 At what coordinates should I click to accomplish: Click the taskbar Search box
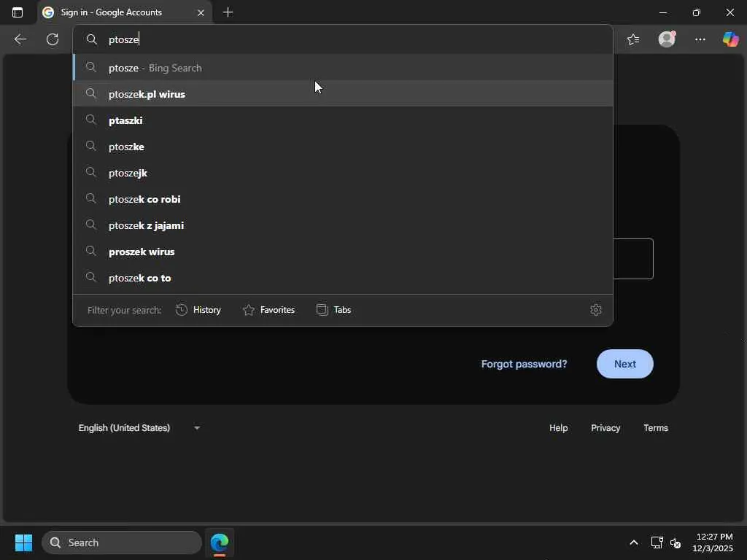tap(122, 542)
